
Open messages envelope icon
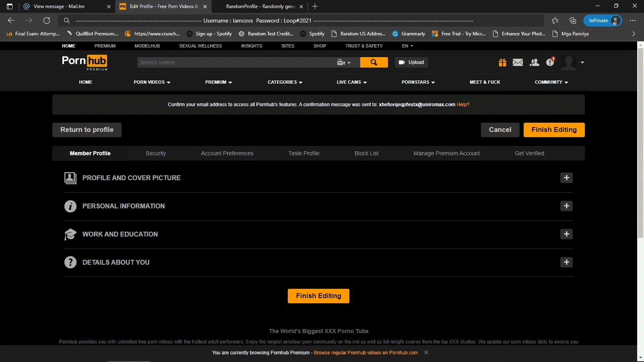tap(518, 62)
